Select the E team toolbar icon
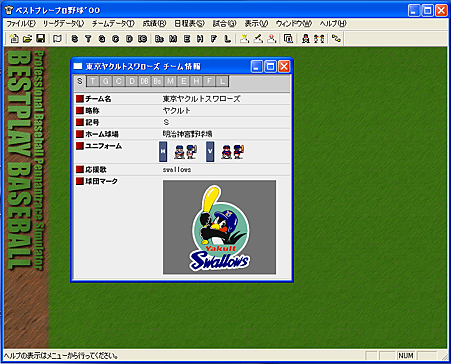This screenshot has height=364, width=451. coord(187,39)
